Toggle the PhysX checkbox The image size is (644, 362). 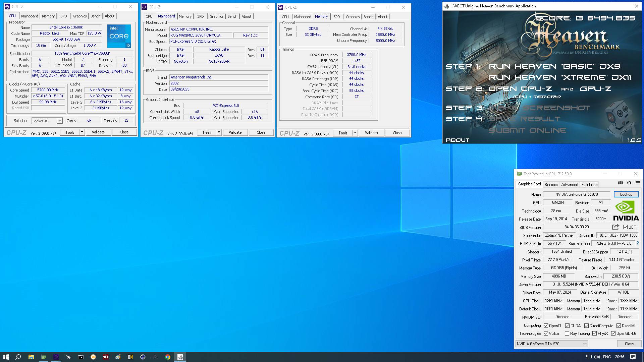point(594,334)
